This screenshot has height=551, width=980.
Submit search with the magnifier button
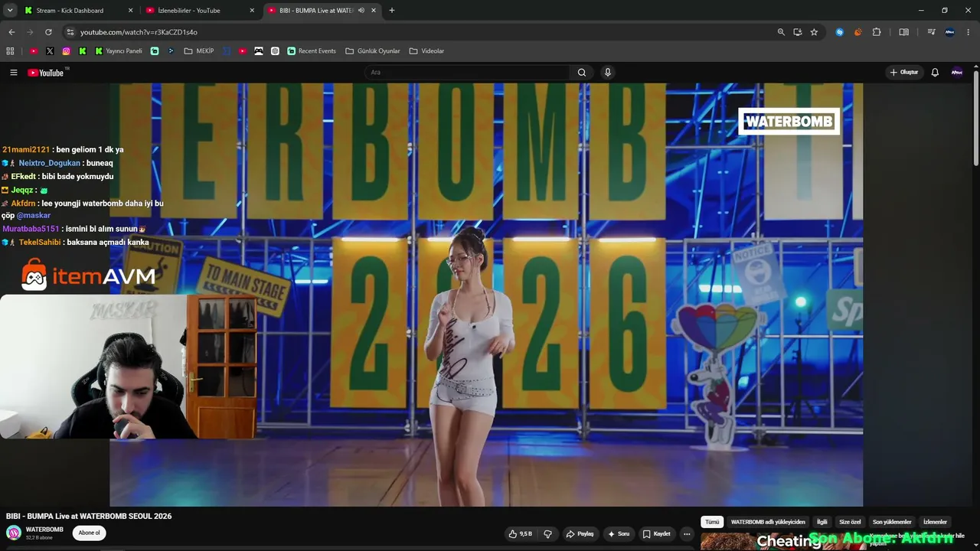582,73
